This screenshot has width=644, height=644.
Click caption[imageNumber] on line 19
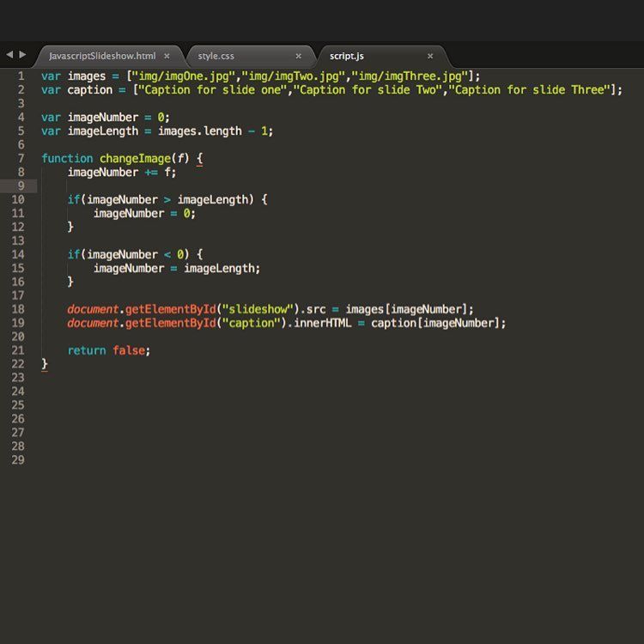[435, 323]
